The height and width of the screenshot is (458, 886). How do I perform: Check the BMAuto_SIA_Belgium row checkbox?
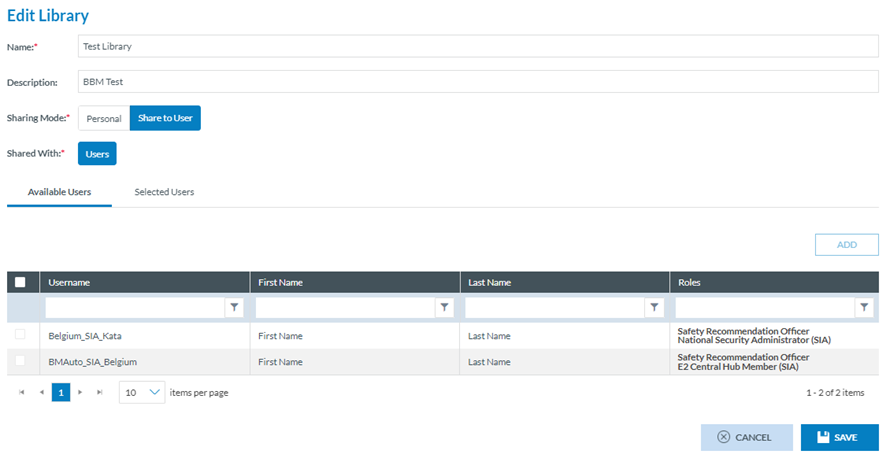click(x=20, y=361)
